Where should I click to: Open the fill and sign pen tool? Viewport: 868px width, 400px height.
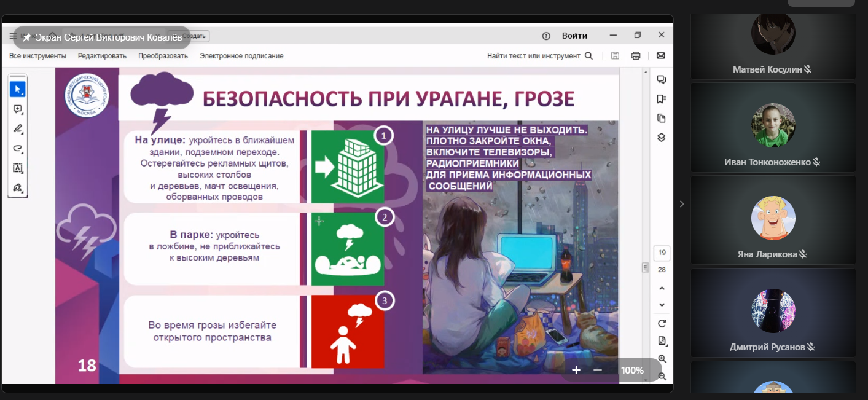[17, 188]
